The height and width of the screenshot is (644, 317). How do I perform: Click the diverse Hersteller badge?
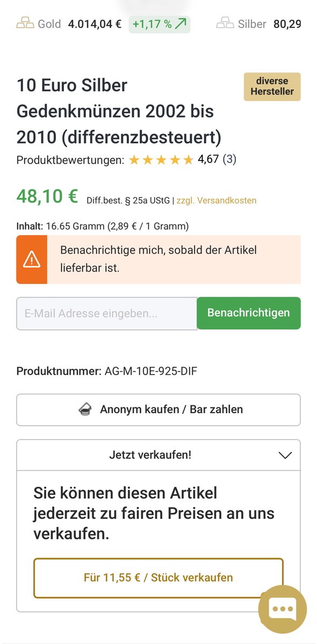pyautogui.click(x=272, y=86)
